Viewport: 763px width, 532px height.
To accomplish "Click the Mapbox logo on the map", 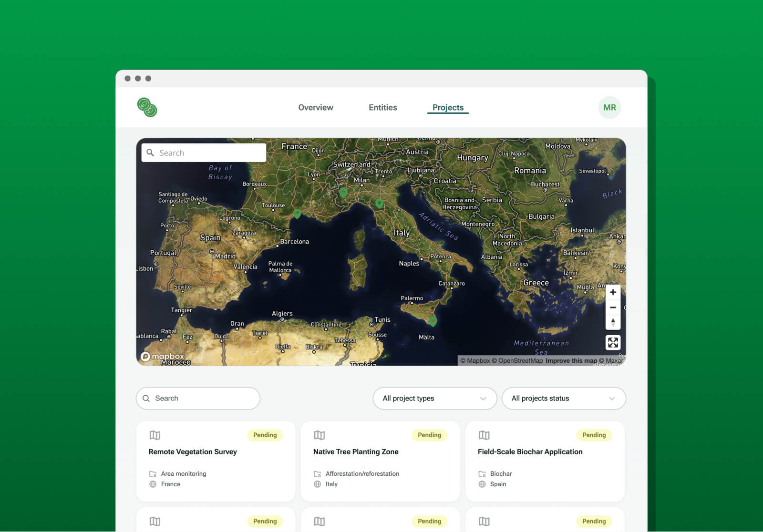I will [x=163, y=356].
